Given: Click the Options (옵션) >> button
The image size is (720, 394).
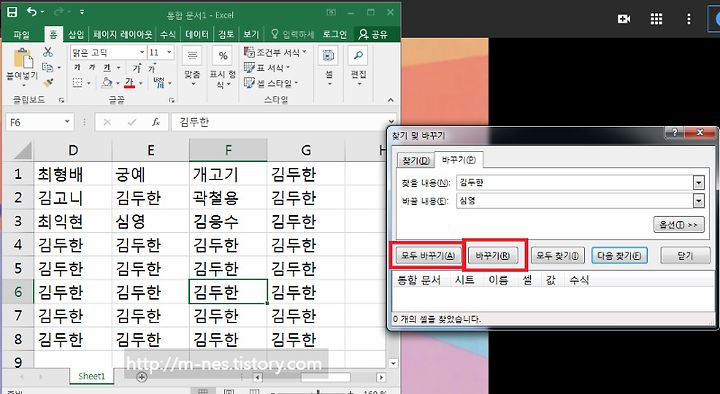Looking at the screenshot, I should click(x=679, y=225).
